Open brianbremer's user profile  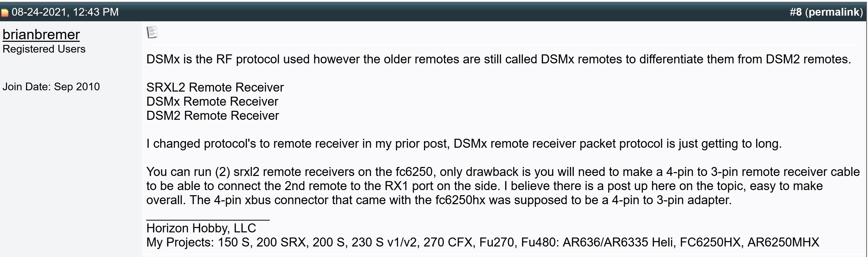pos(41,34)
